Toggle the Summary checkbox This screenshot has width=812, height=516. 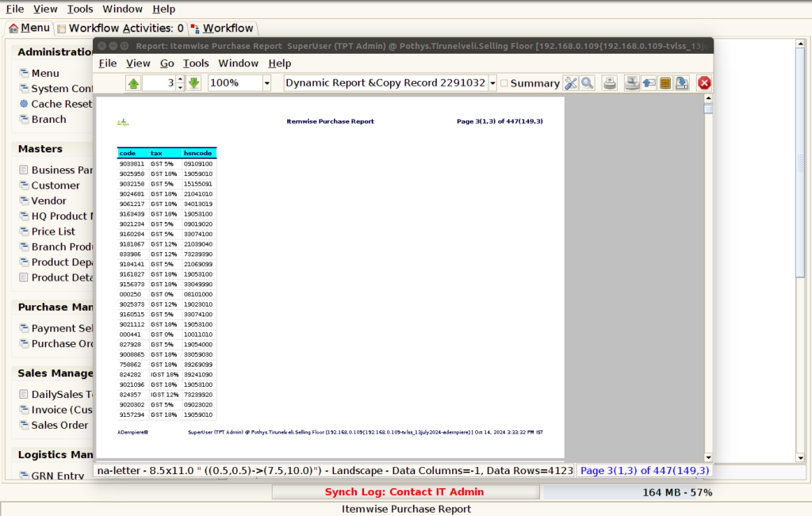504,83
